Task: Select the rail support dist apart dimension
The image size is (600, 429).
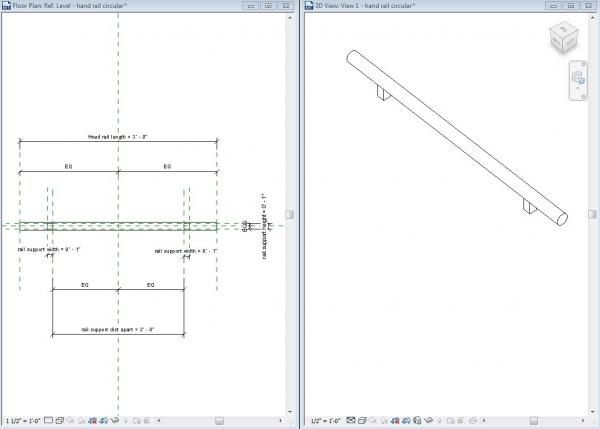Action: [x=118, y=329]
